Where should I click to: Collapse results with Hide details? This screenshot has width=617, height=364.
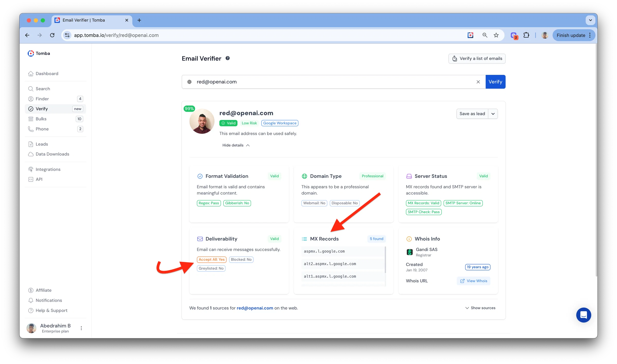coord(236,145)
